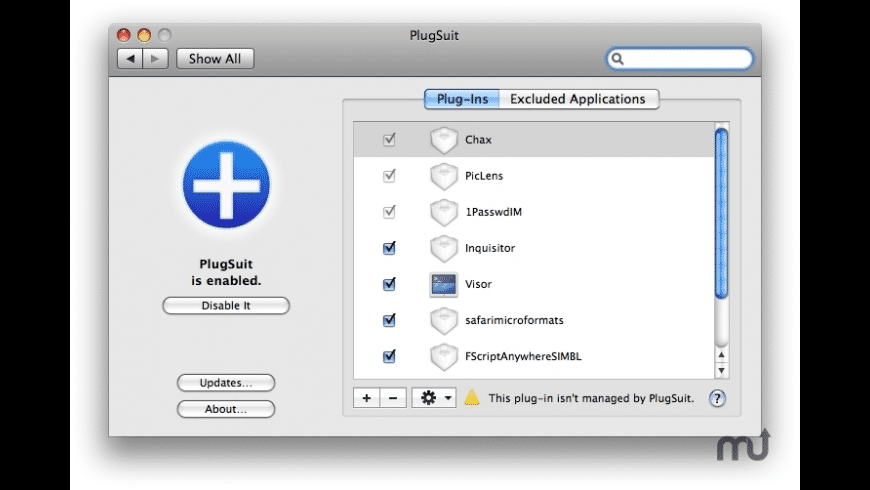The height and width of the screenshot is (490, 870).
Task: Click the FScriptAnywhereSIMBL plug-in icon
Action: click(x=444, y=356)
